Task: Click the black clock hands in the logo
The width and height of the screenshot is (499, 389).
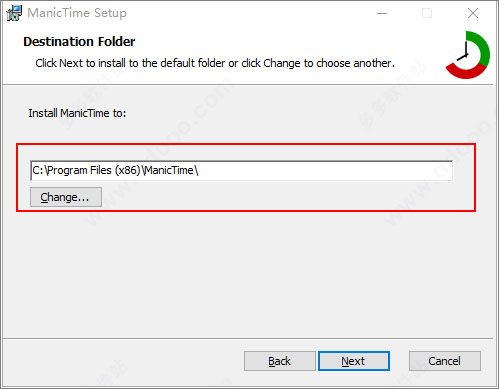Action: pos(464,51)
